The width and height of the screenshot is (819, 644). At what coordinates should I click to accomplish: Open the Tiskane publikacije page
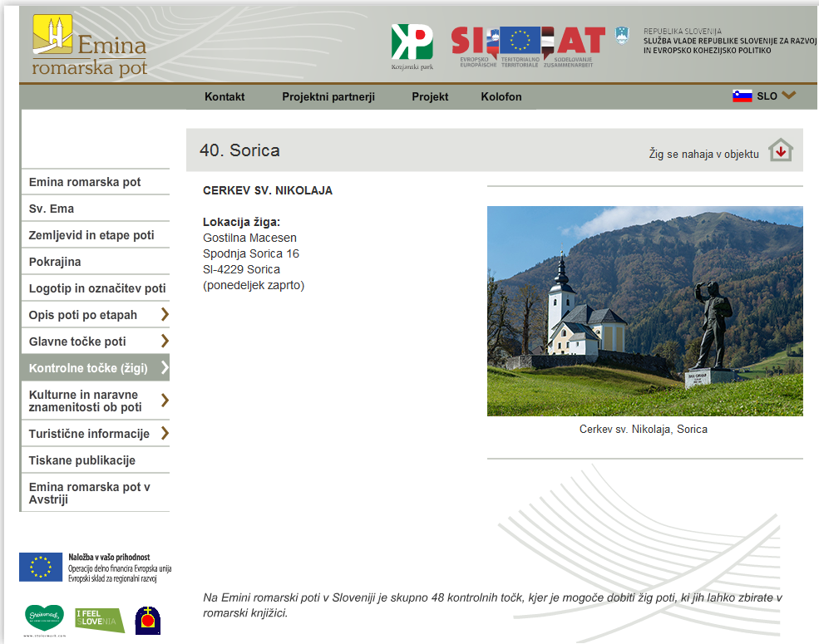81,460
